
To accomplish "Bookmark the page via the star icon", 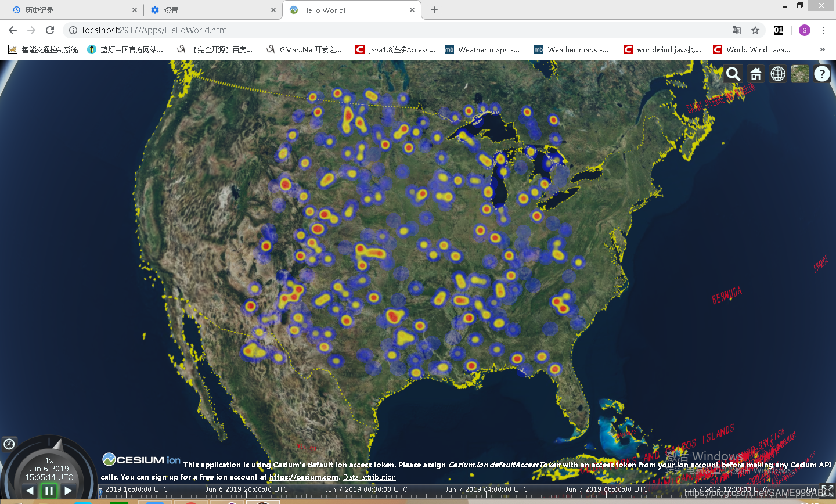I will point(754,30).
